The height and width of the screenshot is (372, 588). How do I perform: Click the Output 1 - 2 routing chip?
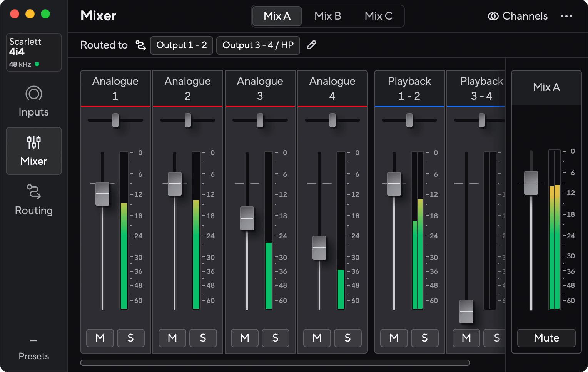point(182,45)
